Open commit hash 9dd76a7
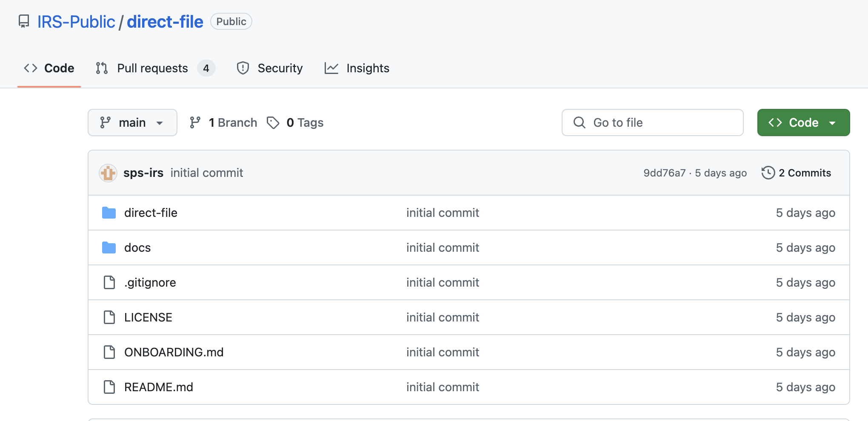The width and height of the screenshot is (868, 421). pos(665,173)
